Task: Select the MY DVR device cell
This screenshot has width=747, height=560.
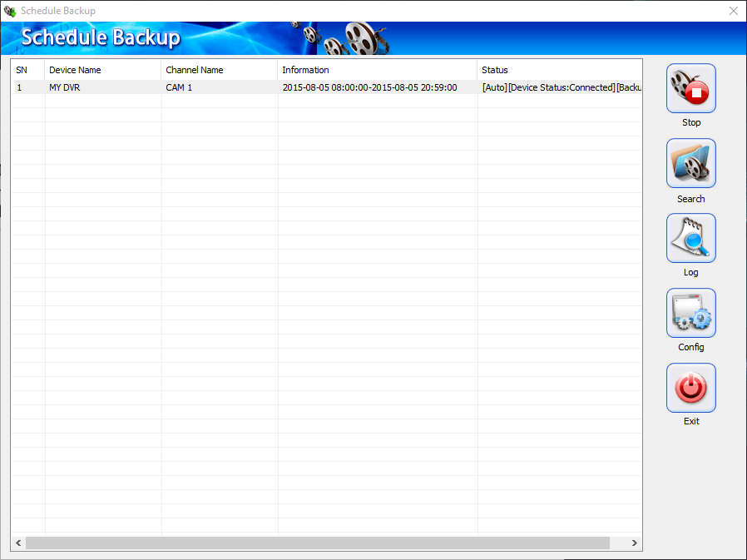Action: point(103,87)
